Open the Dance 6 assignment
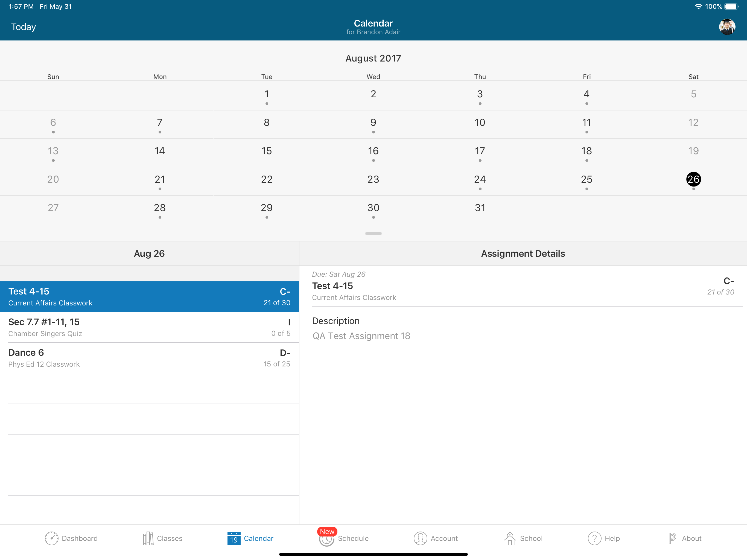 [149, 358]
